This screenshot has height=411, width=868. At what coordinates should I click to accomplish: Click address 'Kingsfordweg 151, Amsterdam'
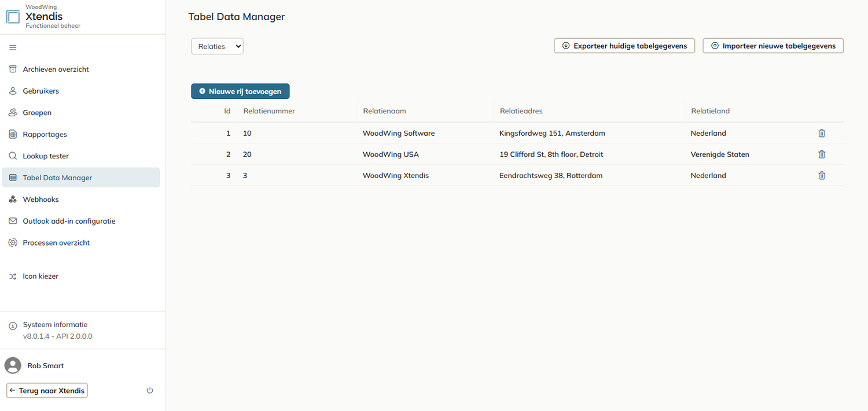click(552, 133)
